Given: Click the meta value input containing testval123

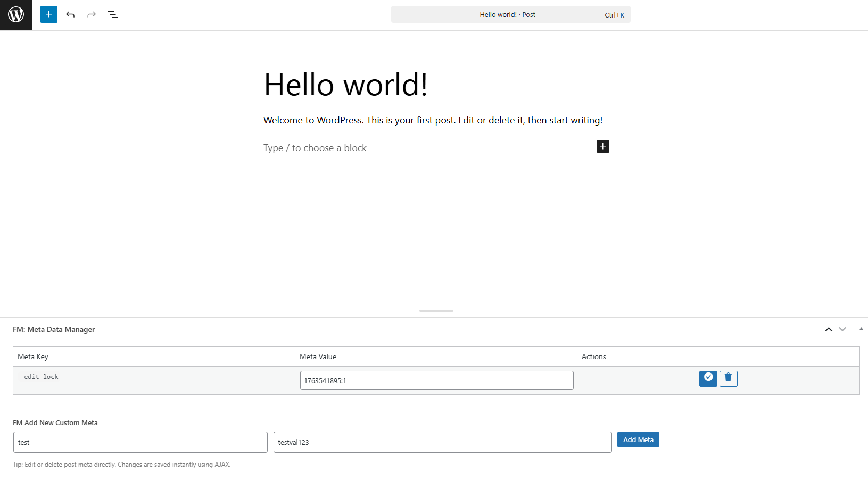Looking at the screenshot, I should click(x=442, y=442).
